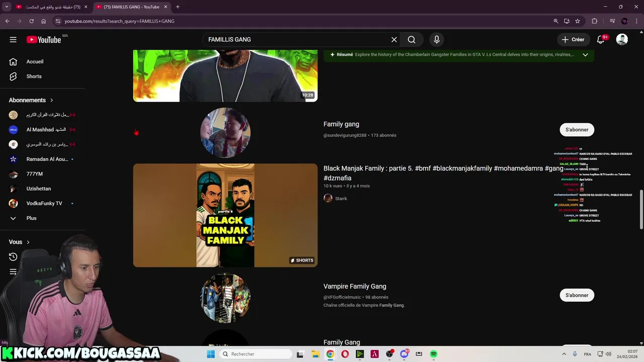This screenshot has height=362, width=644.
Task: Open media controls icon in toolbar
Action: coord(612,21)
